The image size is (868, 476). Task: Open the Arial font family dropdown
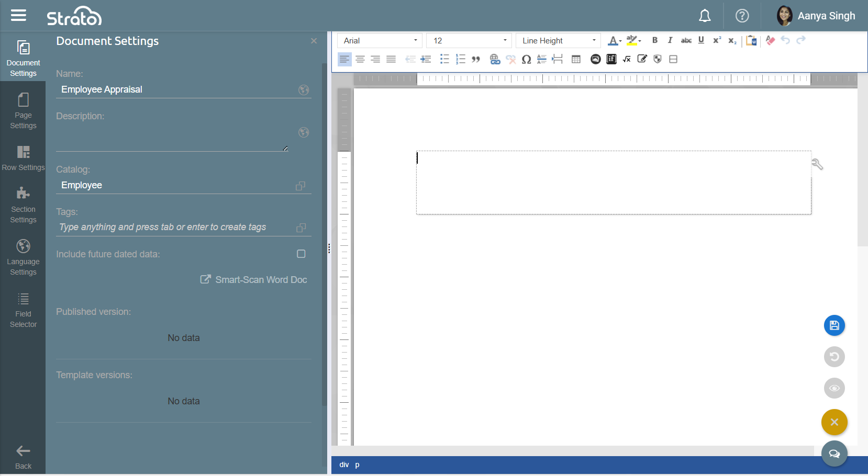tap(380, 41)
